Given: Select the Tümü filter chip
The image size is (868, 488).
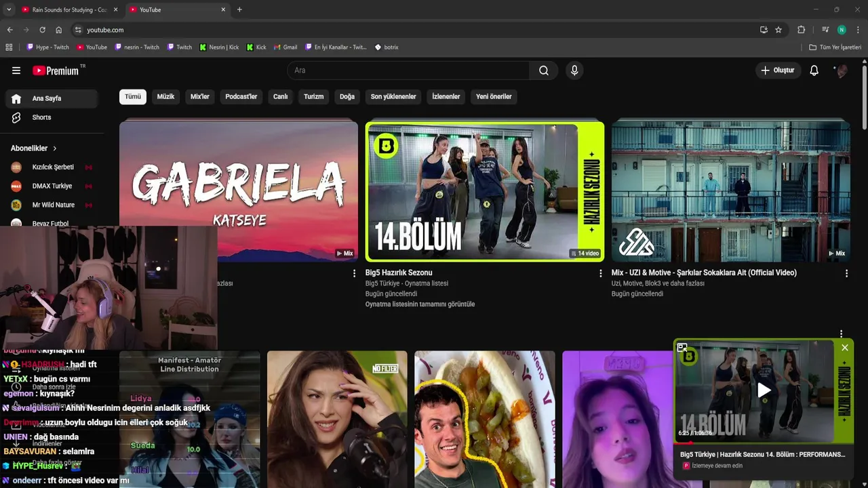Looking at the screenshot, I should click(133, 96).
